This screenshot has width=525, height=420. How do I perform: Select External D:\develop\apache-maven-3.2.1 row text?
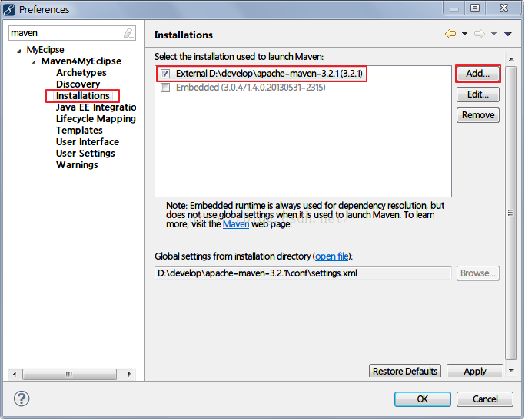[x=269, y=74]
